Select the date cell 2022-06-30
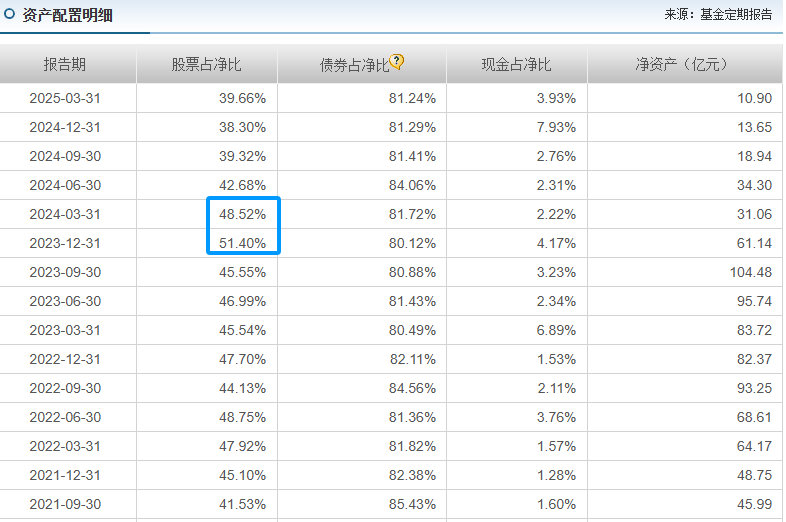 65,418
